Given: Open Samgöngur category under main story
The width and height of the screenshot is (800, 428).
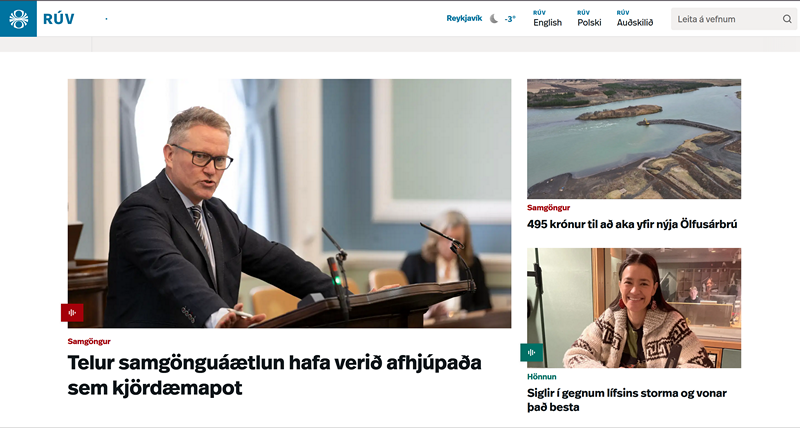Looking at the screenshot, I should click(x=89, y=341).
